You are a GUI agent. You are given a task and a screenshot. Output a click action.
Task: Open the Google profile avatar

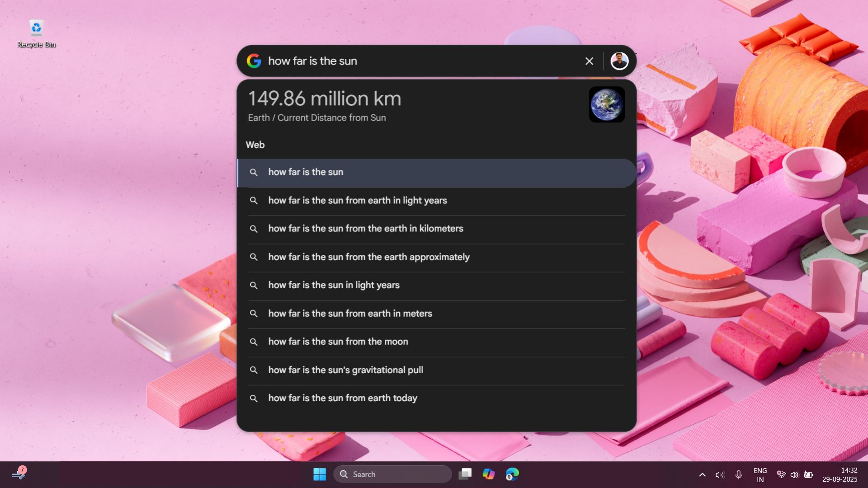point(619,61)
